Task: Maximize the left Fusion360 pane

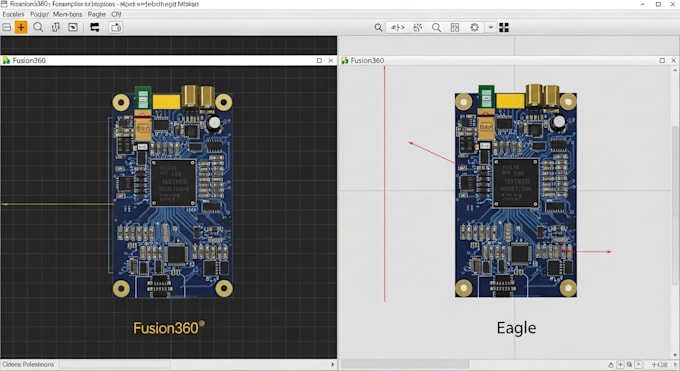Action: (319, 60)
